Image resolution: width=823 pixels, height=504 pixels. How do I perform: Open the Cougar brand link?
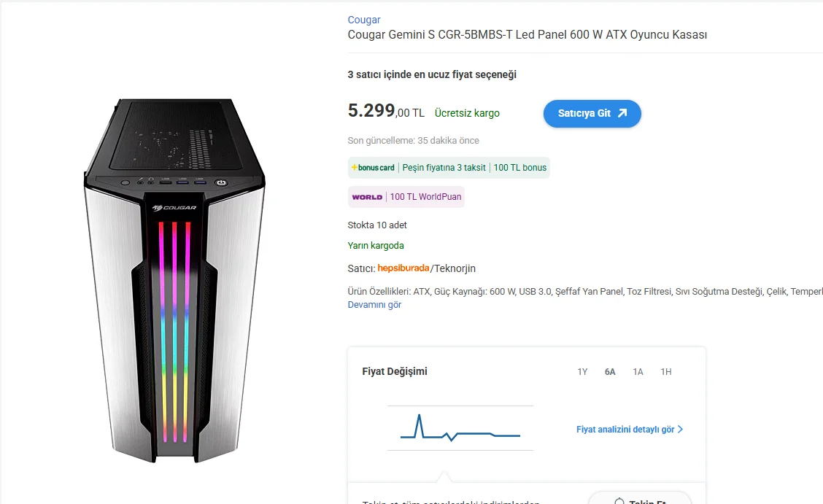[363, 20]
